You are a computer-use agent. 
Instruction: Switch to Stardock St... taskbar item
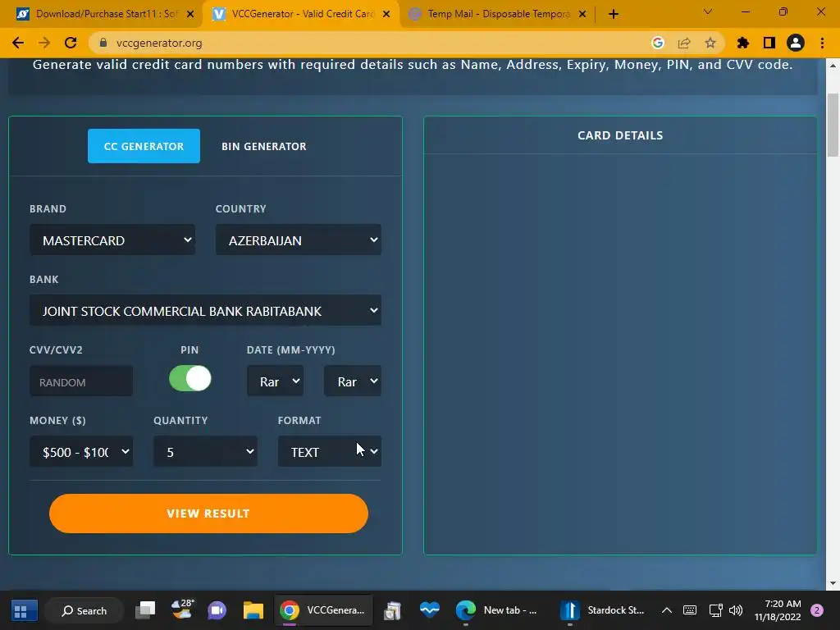point(603,610)
